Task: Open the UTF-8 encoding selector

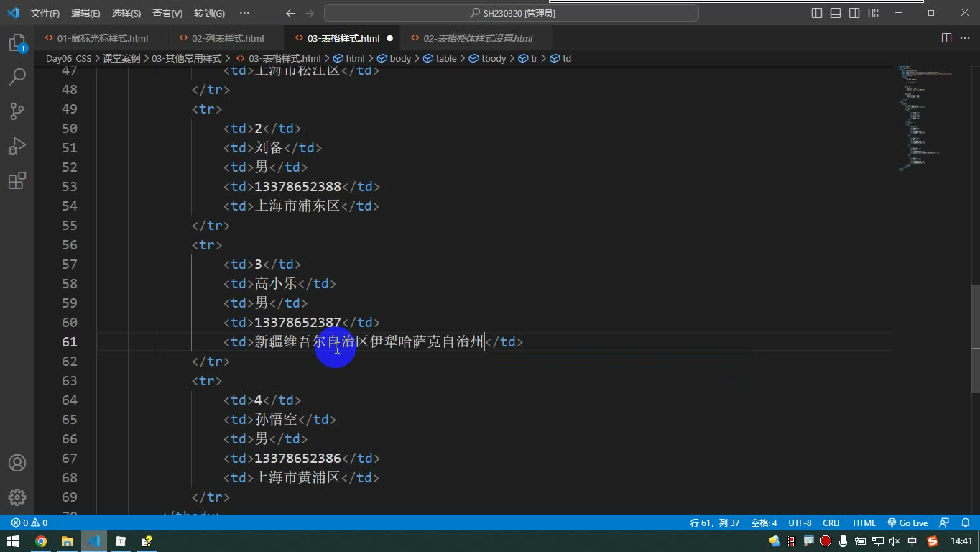Action: (x=800, y=523)
